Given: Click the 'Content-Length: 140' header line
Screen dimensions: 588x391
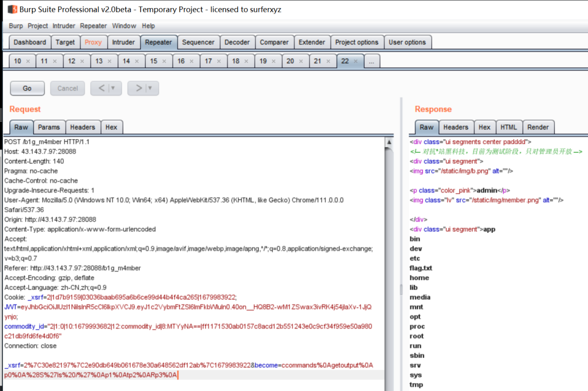Looking at the screenshot, I should pos(34,162).
